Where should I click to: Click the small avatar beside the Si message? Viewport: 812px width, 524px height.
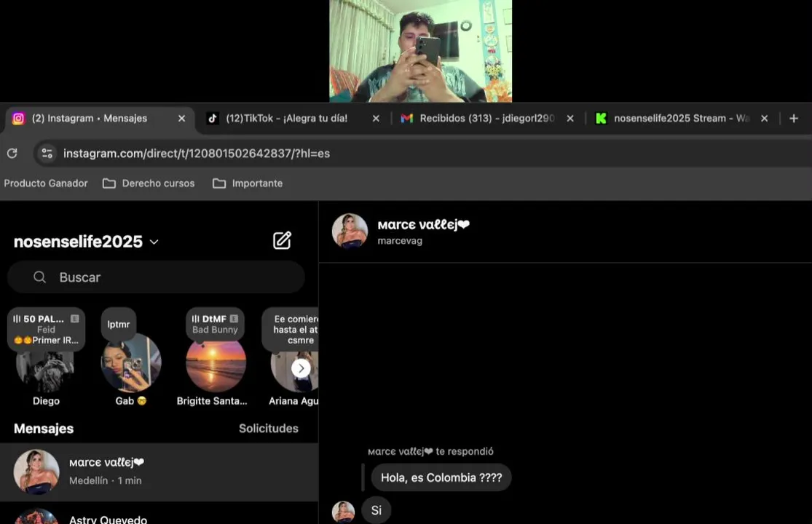click(343, 512)
